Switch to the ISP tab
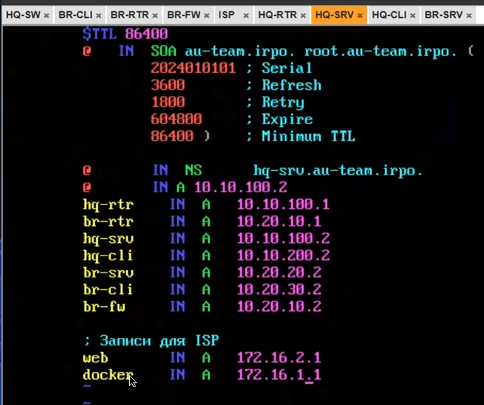This screenshot has height=405, width=484. 233,15
